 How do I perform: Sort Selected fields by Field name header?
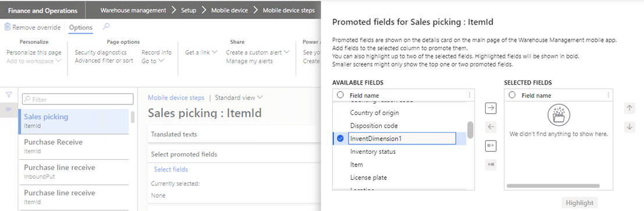click(536, 96)
